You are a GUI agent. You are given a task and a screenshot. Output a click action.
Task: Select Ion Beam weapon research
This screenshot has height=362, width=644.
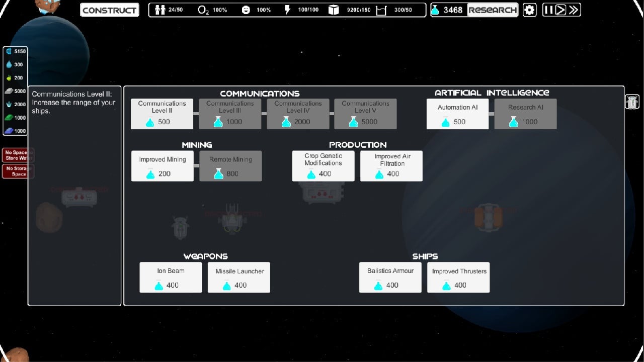point(171,278)
